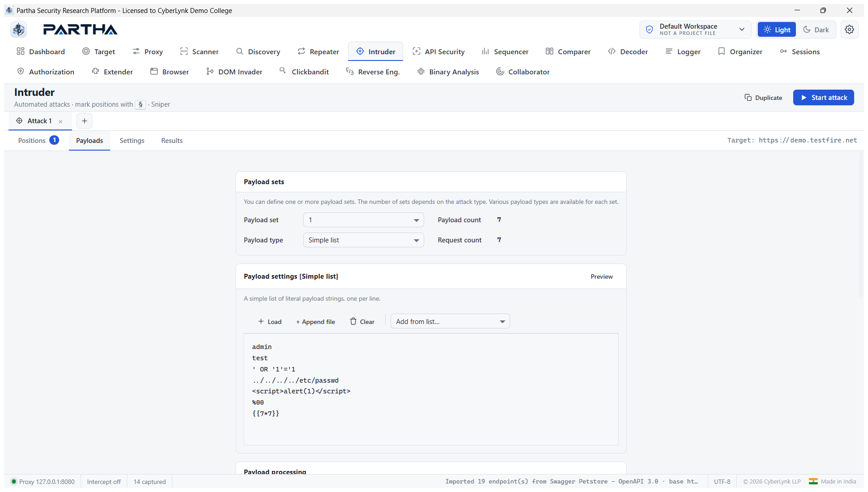Click the Browser window icon
868x492 pixels.
(x=154, y=72)
